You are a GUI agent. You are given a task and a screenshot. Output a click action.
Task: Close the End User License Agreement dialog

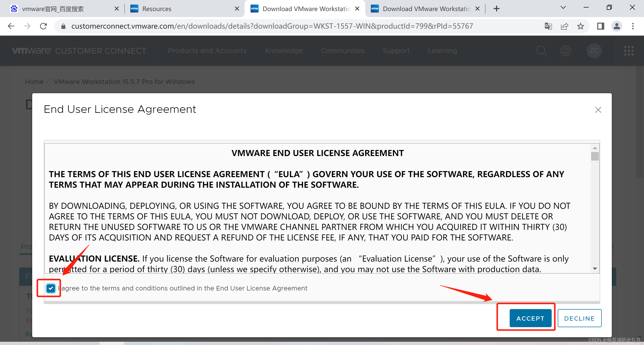point(598,110)
